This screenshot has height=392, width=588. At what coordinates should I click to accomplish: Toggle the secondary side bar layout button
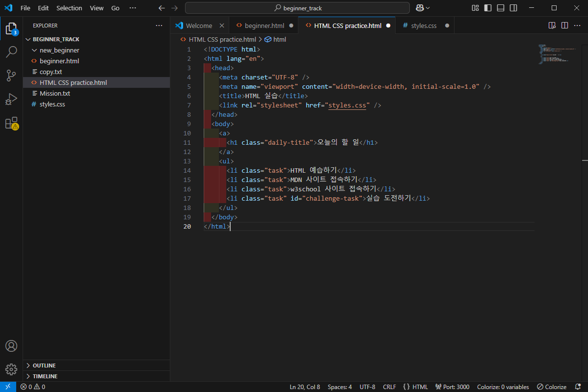pyautogui.click(x=513, y=8)
